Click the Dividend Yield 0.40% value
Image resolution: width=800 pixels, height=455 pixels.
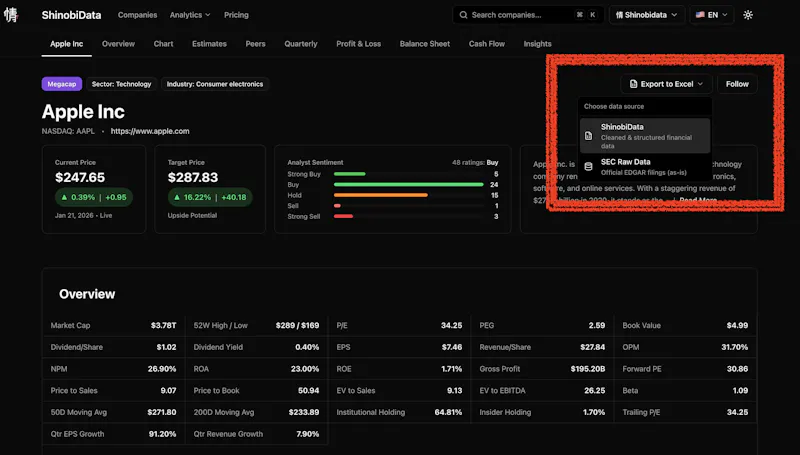(x=307, y=347)
